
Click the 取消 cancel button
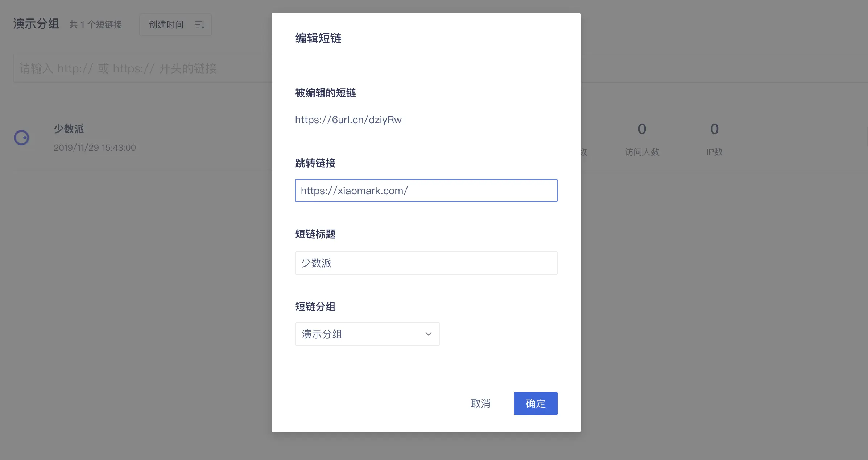480,403
